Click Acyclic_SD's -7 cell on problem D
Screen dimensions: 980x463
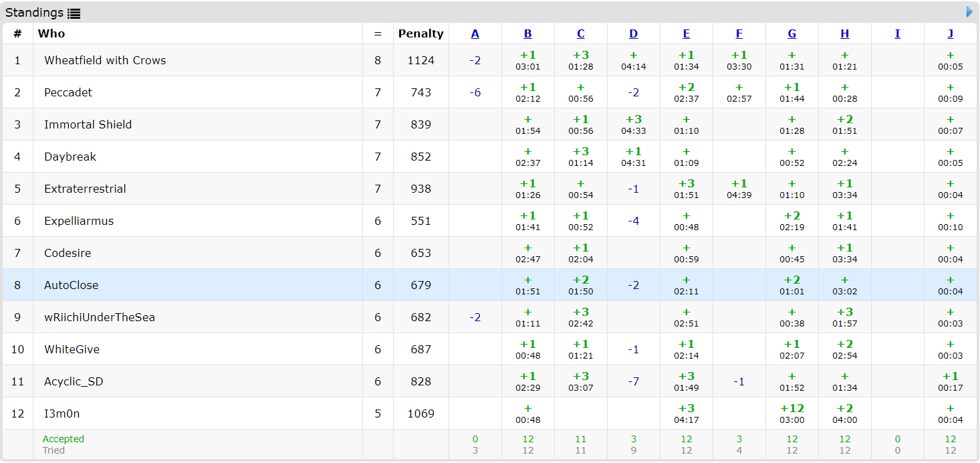[634, 381]
